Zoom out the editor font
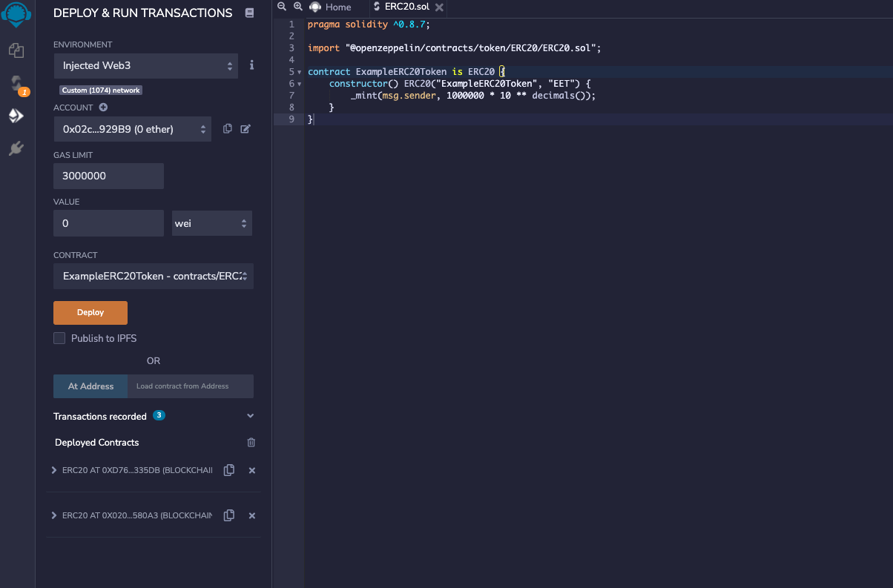This screenshot has width=893, height=588. pos(282,6)
